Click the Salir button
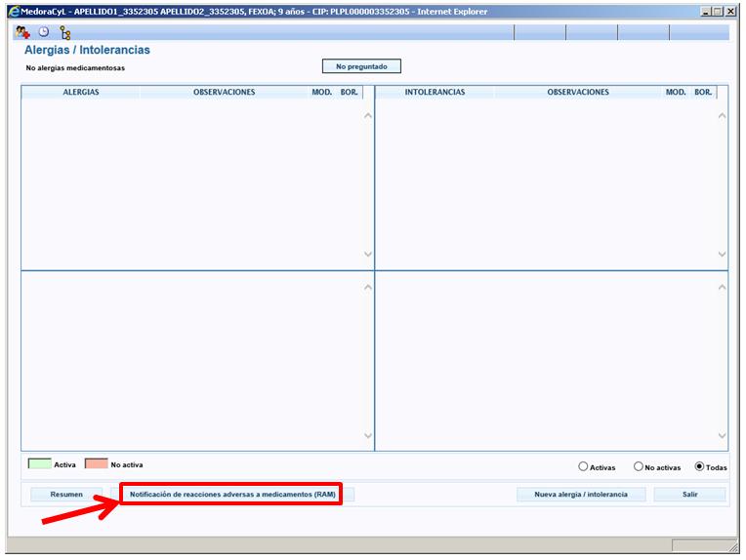This screenshot has height=560, width=746. coord(689,495)
